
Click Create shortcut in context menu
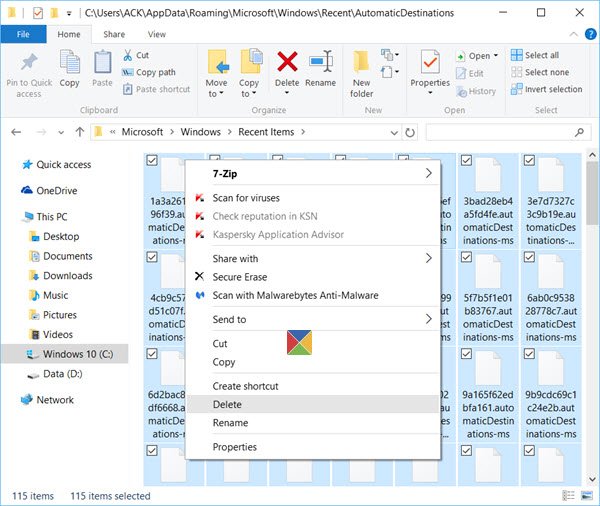pyautogui.click(x=312, y=386)
